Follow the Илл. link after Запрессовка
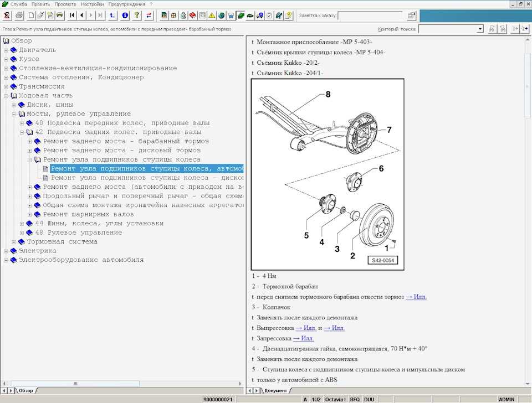 tap(303, 338)
